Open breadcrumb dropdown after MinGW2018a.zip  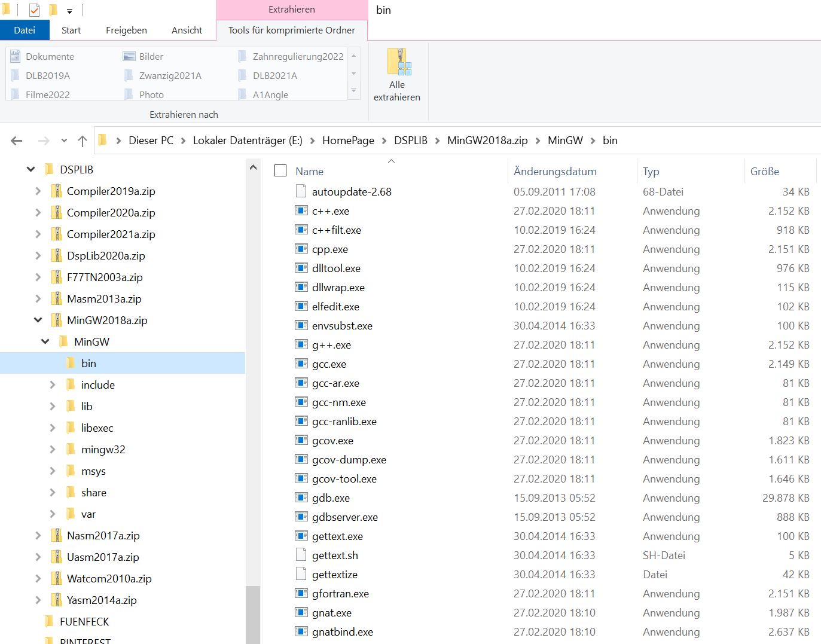(538, 141)
